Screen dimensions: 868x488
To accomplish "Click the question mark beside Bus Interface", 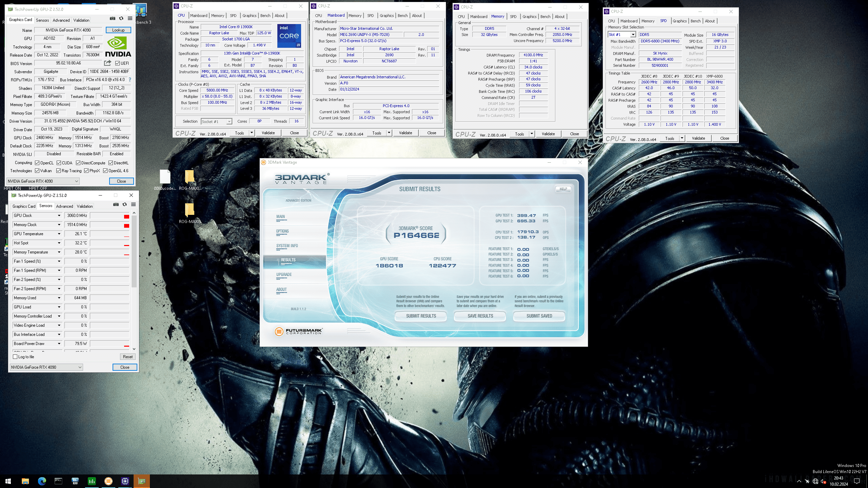I will coord(130,80).
